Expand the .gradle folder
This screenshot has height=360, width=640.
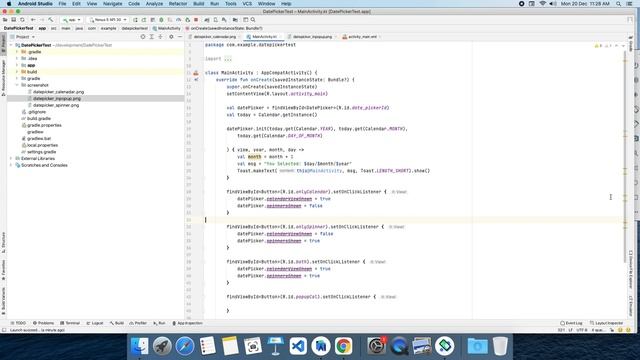[x=17, y=52]
